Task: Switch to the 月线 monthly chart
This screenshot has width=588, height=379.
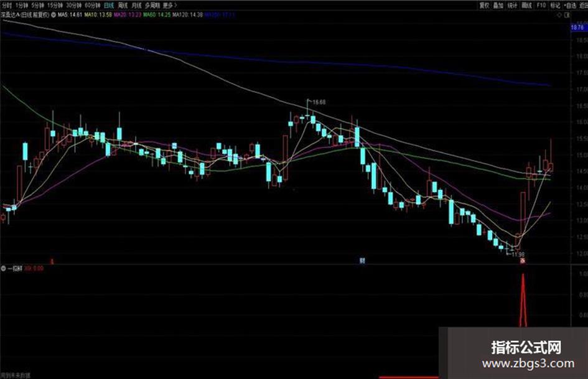Action: 137,5
